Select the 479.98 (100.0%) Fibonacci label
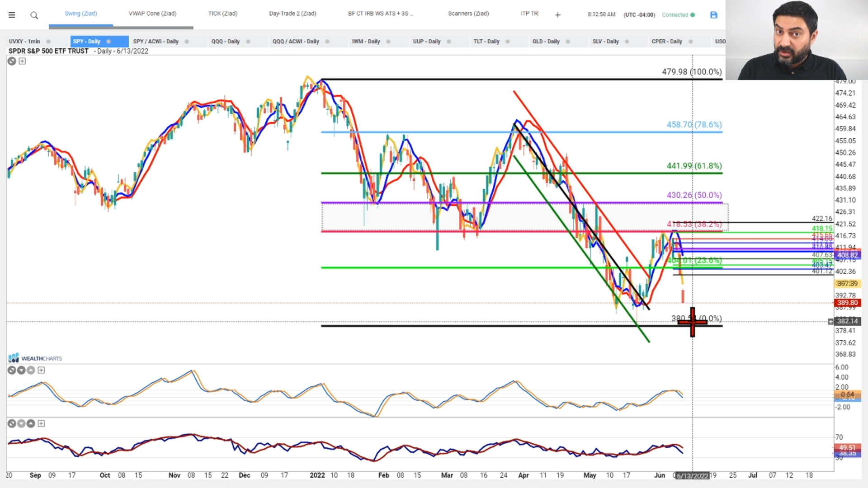The image size is (868, 488). 692,72
